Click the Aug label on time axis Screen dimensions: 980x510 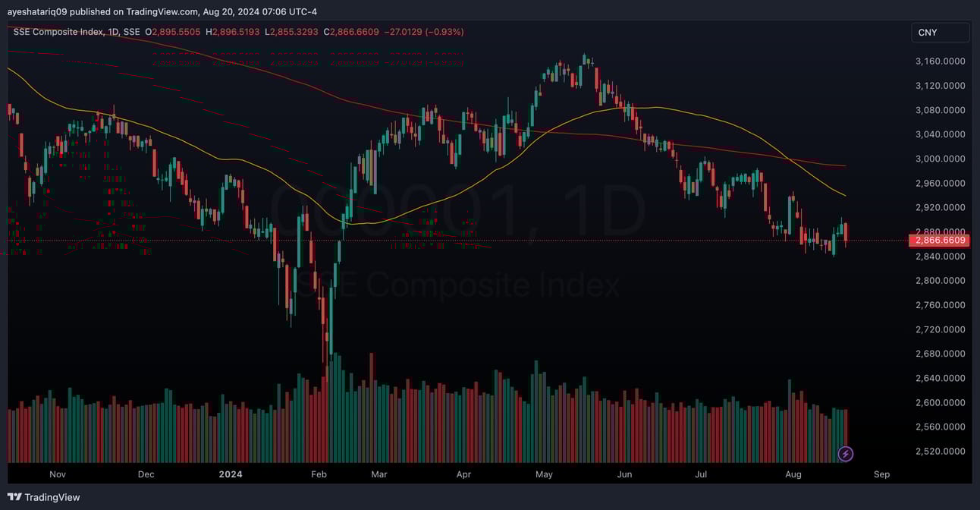[x=793, y=474]
